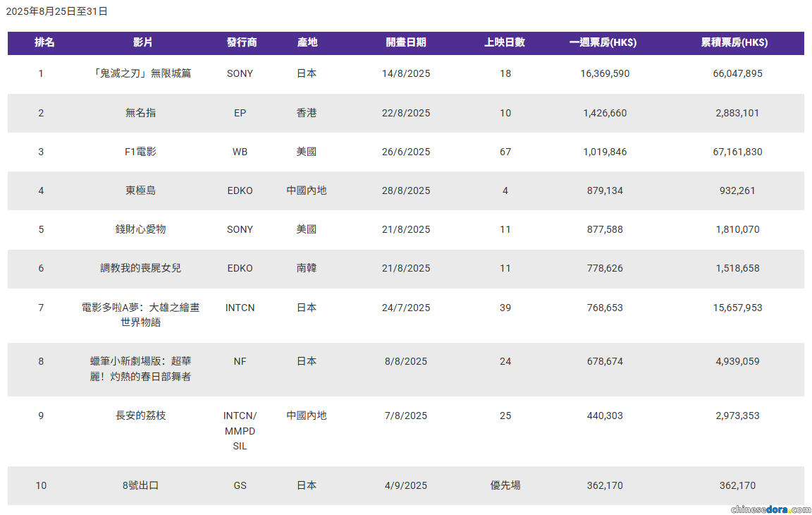Click the 一週票房(HK$) column header
The height and width of the screenshot is (515, 812).
click(x=603, y=42)
